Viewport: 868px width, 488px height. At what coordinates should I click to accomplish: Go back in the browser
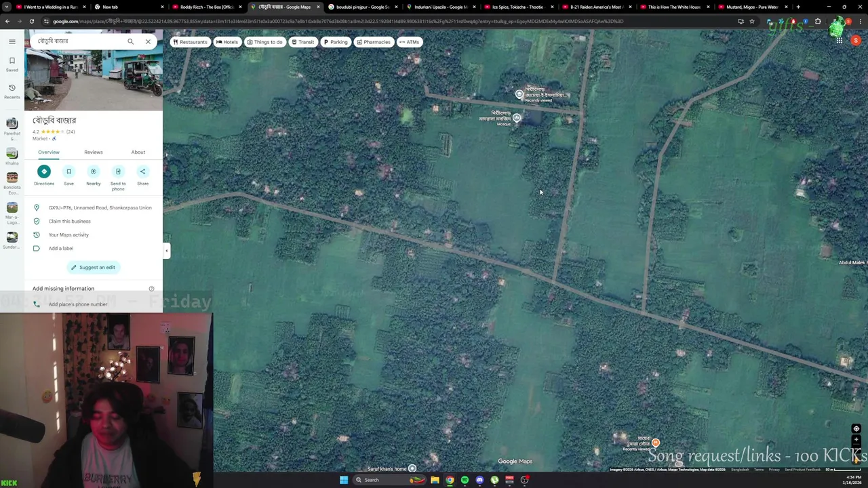click(x=7, y=21)
